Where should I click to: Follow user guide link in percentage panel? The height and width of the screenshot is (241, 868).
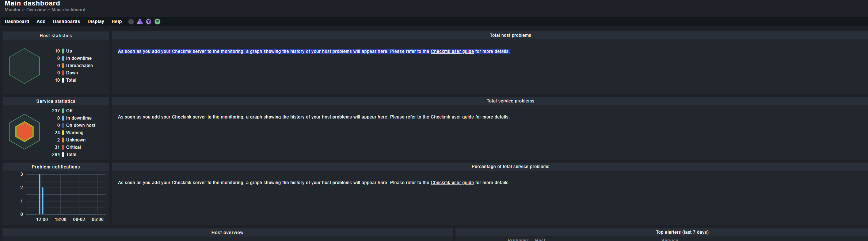pyautogui.click(x=452, y=183)
